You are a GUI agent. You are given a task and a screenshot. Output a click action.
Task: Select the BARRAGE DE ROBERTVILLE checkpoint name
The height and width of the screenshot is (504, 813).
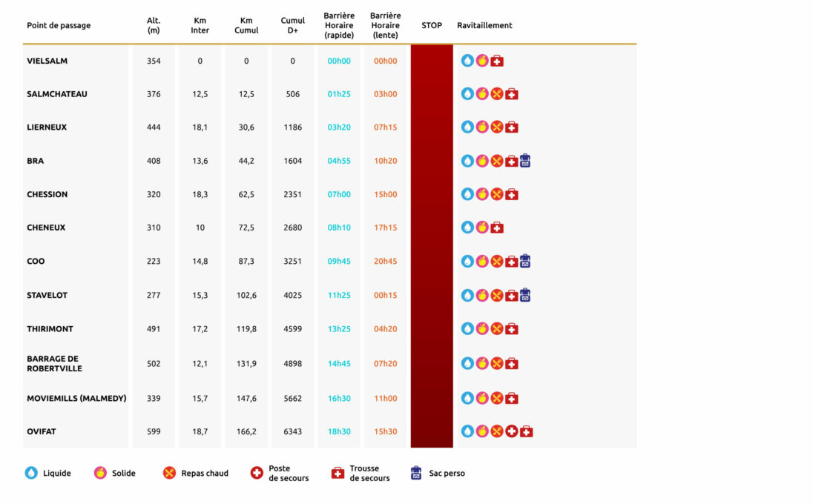(x=54, y=363)
